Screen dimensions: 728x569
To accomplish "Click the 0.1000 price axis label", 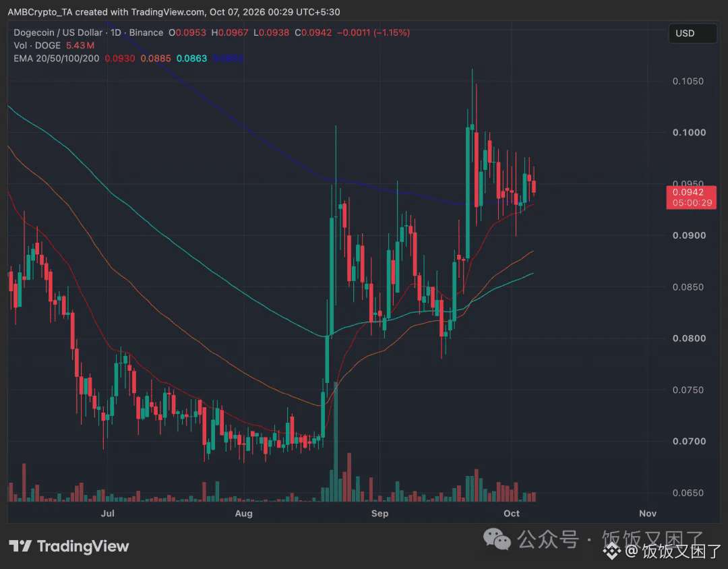I will pyautogui.click(x=689, y=133).
